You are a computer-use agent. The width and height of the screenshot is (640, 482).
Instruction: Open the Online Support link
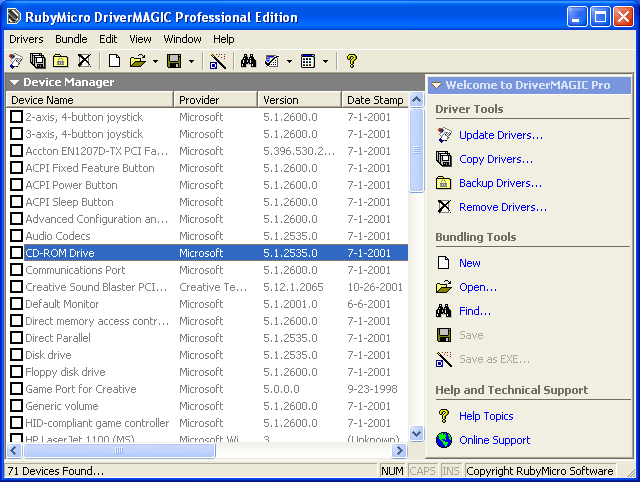[x=494, y=440]
